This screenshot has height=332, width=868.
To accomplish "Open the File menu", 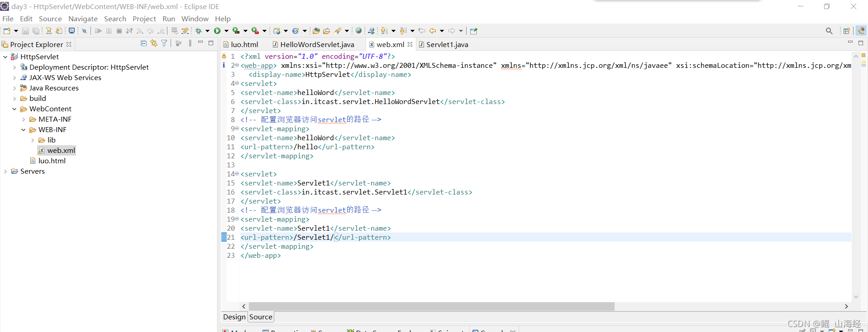I will [x=8, y=19].
